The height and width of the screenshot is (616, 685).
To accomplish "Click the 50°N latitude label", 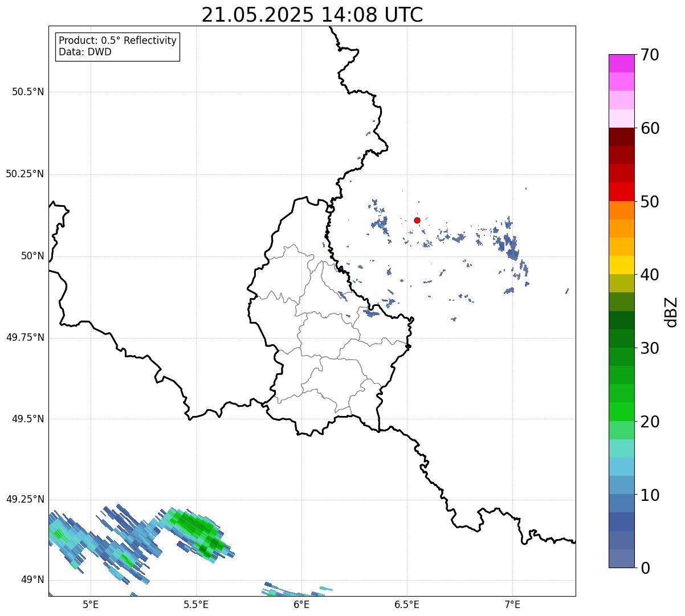I will 32,256.
